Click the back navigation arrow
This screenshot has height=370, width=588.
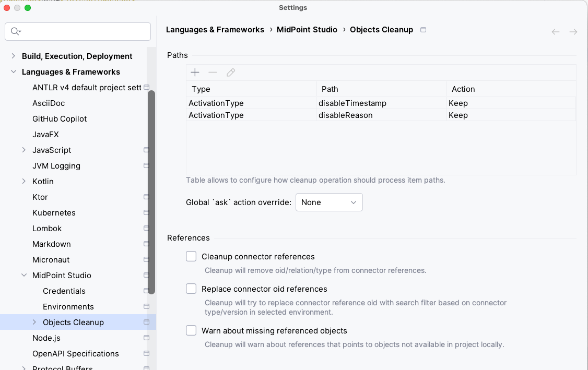pos(555,31)
